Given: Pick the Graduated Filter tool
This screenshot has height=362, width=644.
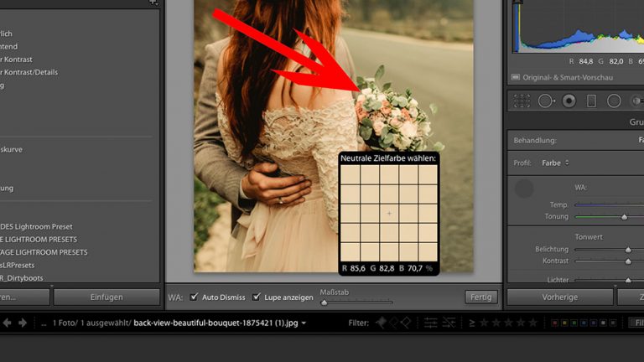Looking at the screenshot, I should click(591, 101).
